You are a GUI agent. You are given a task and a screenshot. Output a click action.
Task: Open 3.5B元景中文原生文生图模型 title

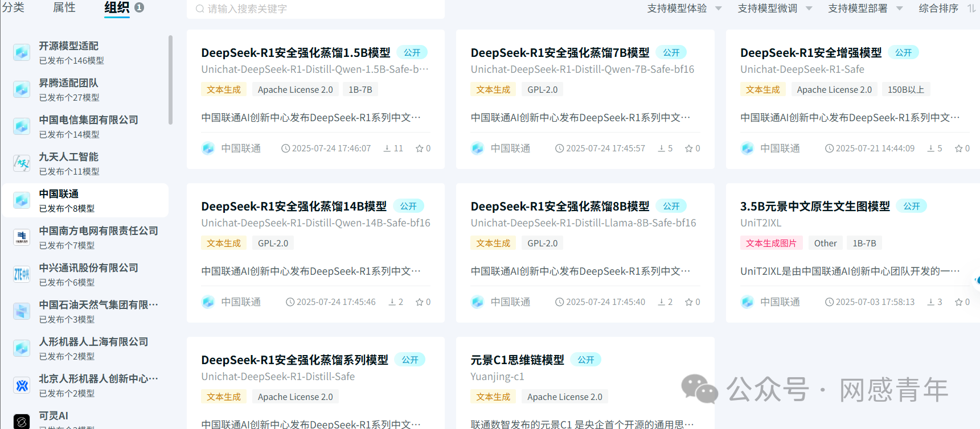click(x=815, y=207)
